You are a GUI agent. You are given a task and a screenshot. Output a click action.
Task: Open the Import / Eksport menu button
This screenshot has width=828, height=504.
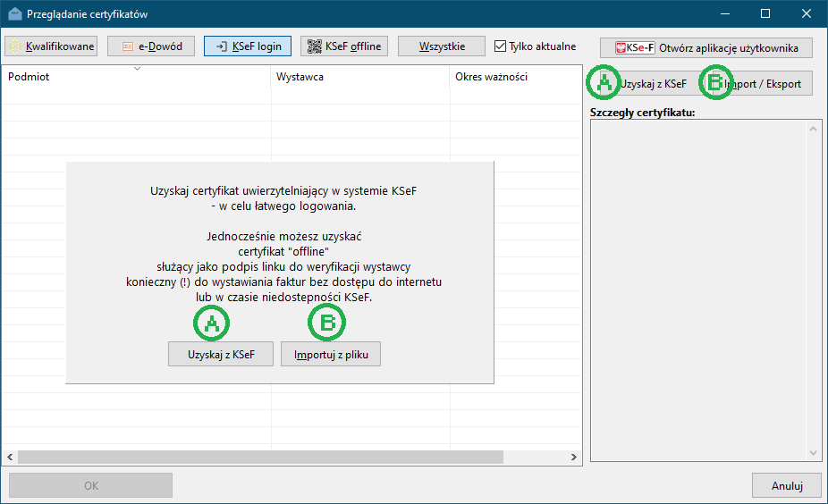coord(760,84)
